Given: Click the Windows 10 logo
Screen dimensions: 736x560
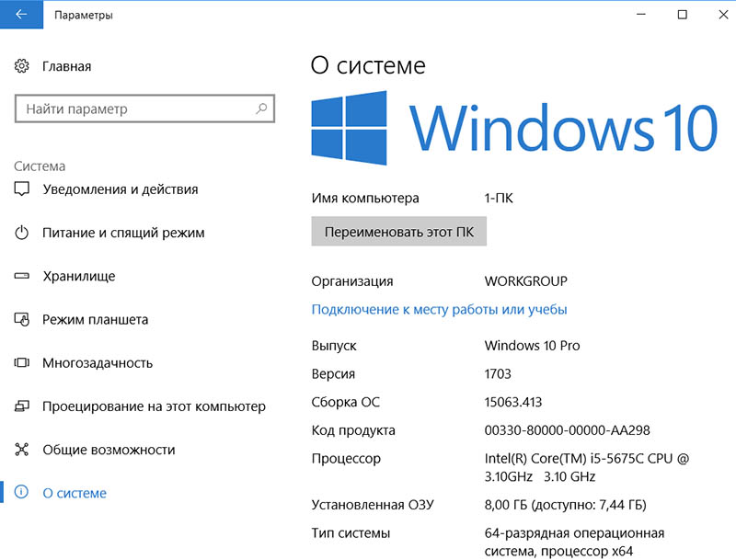Looking at the screenshot, I should (514, 128).
